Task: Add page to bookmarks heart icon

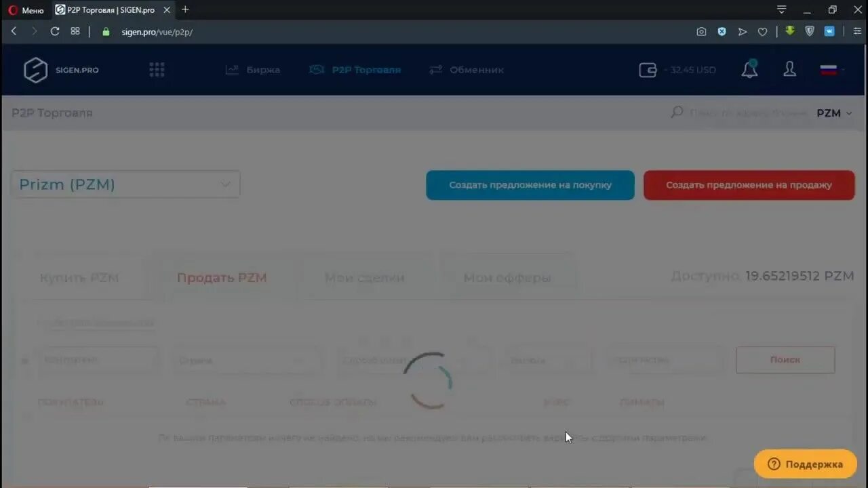Action: tap(762, 31)
